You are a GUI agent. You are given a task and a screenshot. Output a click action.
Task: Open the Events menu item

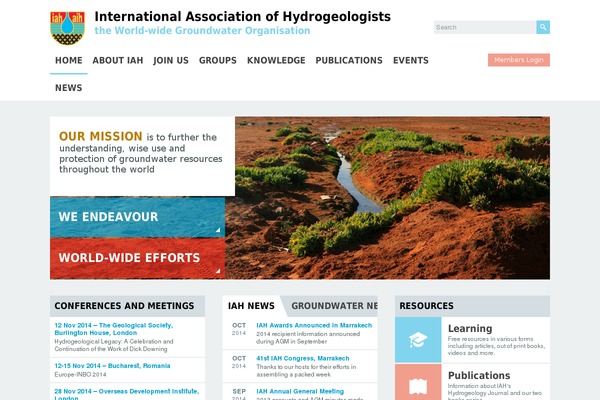411,60
